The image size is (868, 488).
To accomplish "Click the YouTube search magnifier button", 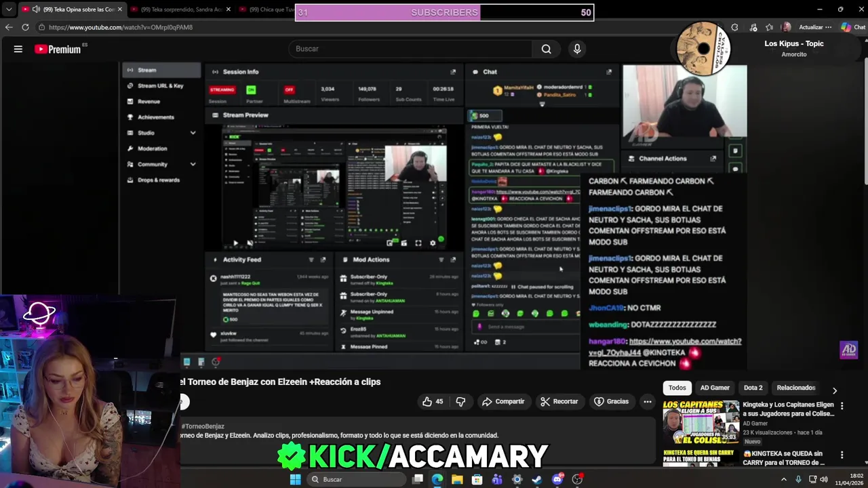I will coord(546,49).
